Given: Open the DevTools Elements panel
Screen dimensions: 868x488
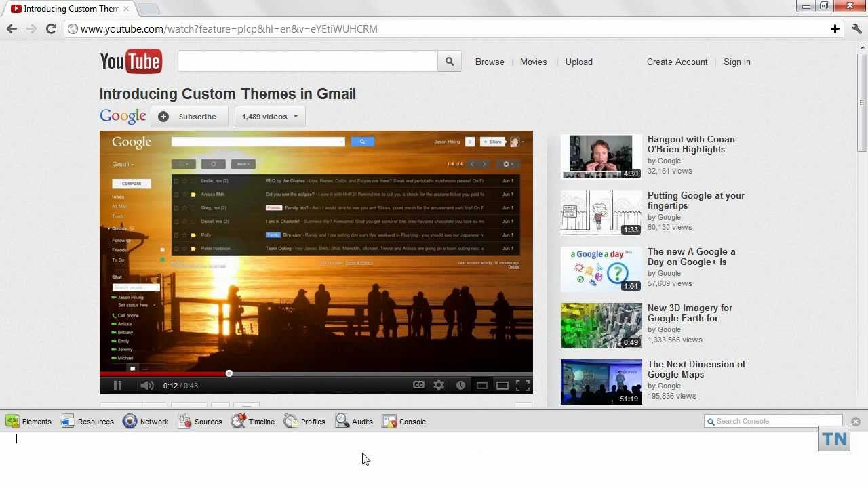Looking at the screenshot, I should tap(28, 422).
